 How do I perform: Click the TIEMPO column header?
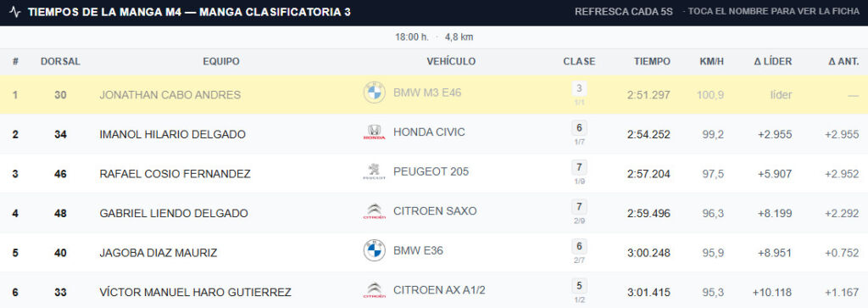pyautogui.click(x=652, y=61)
